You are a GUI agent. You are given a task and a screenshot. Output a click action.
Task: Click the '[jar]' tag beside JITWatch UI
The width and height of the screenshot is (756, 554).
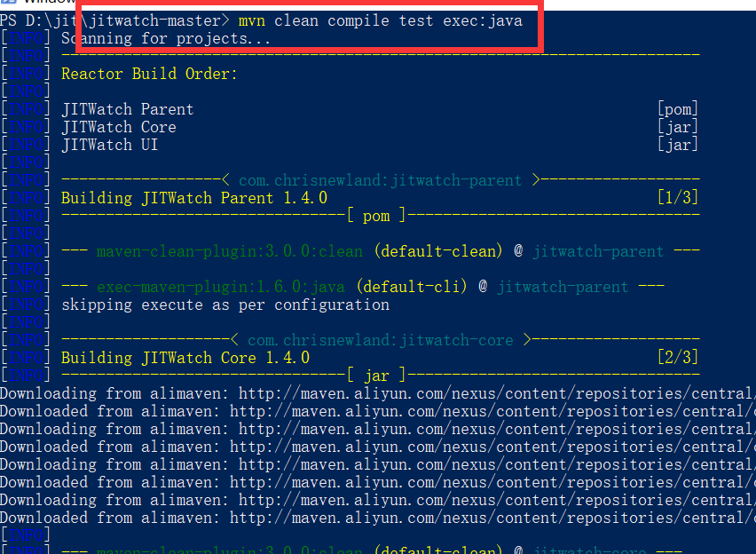click(x=678, y=146)
